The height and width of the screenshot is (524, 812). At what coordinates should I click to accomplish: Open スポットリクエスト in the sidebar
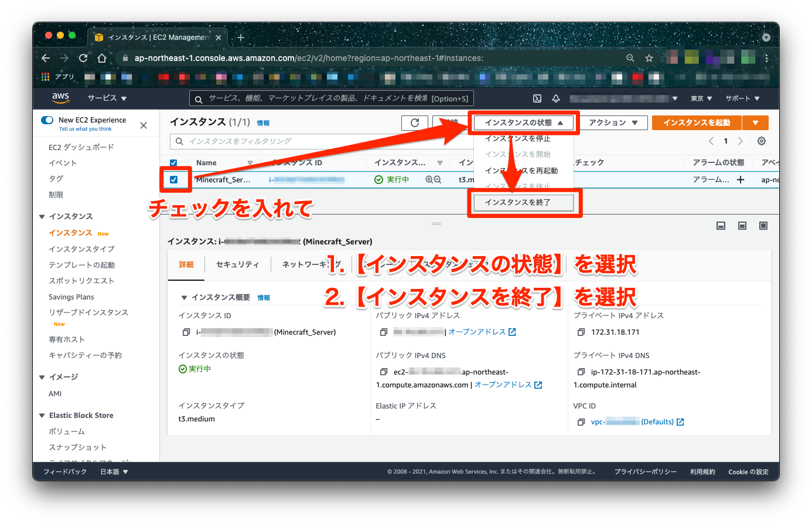click(81, 281)
